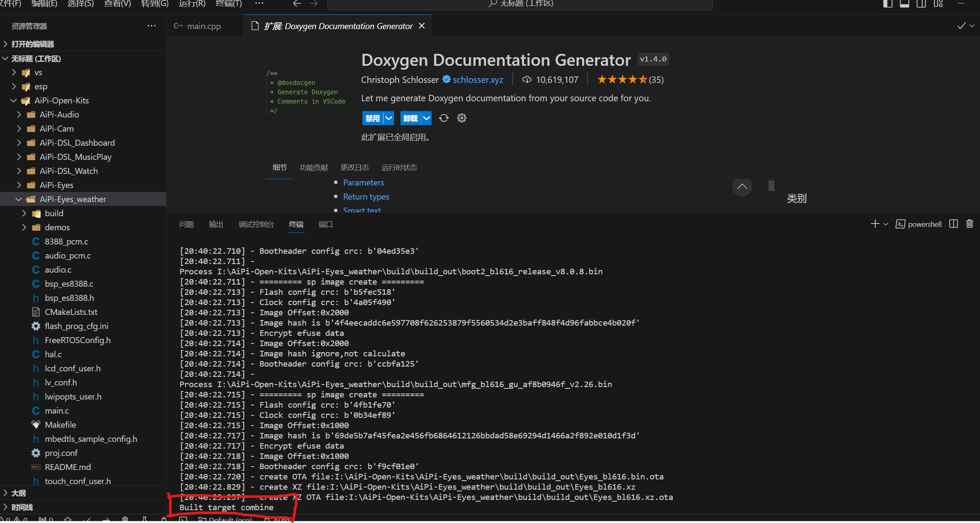The image size is (980, 523).
Task: Open main.c in the explorer
Action: (83, 411)
